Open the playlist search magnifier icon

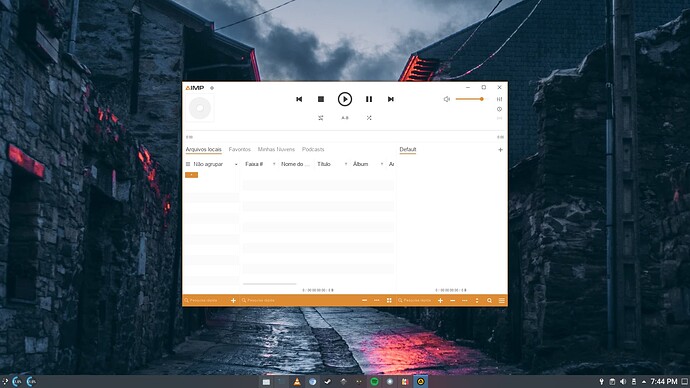point(489,300)
